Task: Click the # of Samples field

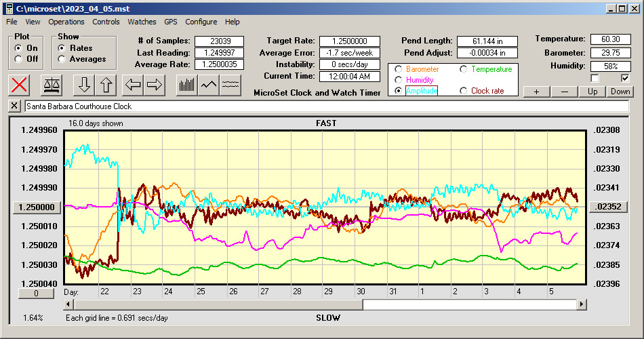Action: tap(220, 41)
